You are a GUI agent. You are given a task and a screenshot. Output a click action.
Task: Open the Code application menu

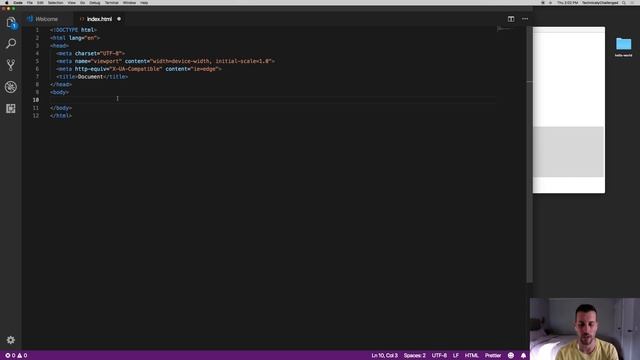coord(18,2)
